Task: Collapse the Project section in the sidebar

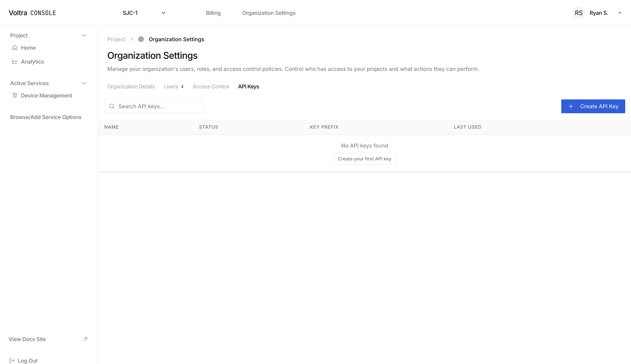Action: [84, 35]
